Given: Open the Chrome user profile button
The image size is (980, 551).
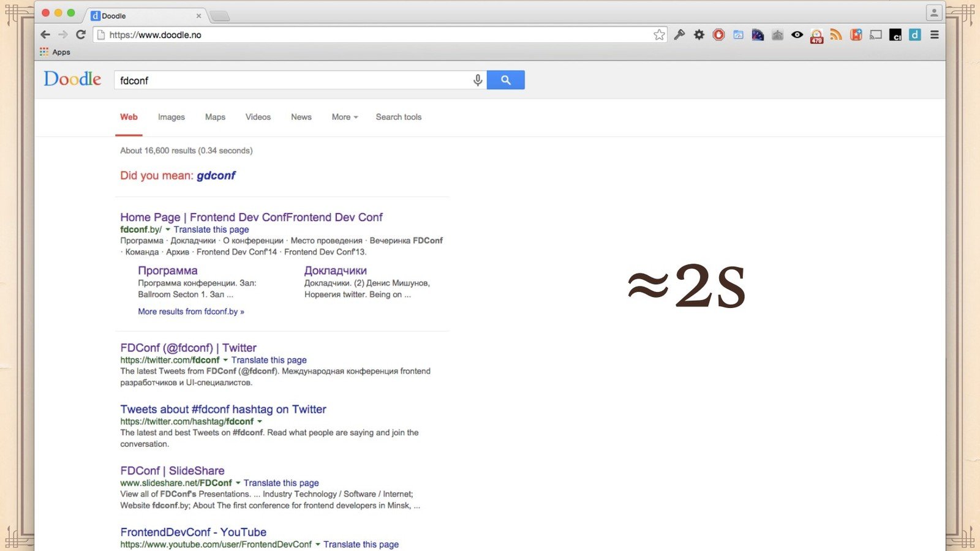Looking at the screenshot, I should [x=933, y=12].
